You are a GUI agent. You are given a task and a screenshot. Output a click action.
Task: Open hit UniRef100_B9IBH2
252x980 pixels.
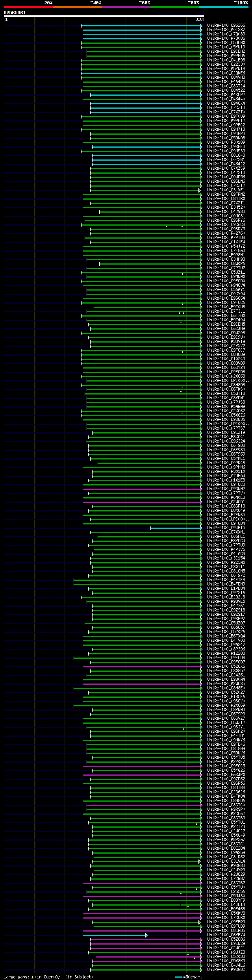[x=226, y=52]
